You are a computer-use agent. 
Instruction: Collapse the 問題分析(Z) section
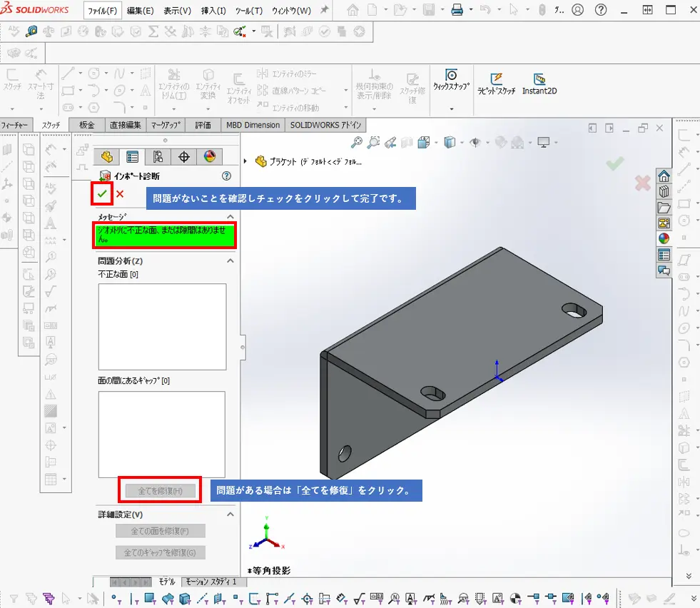[230, 261]
